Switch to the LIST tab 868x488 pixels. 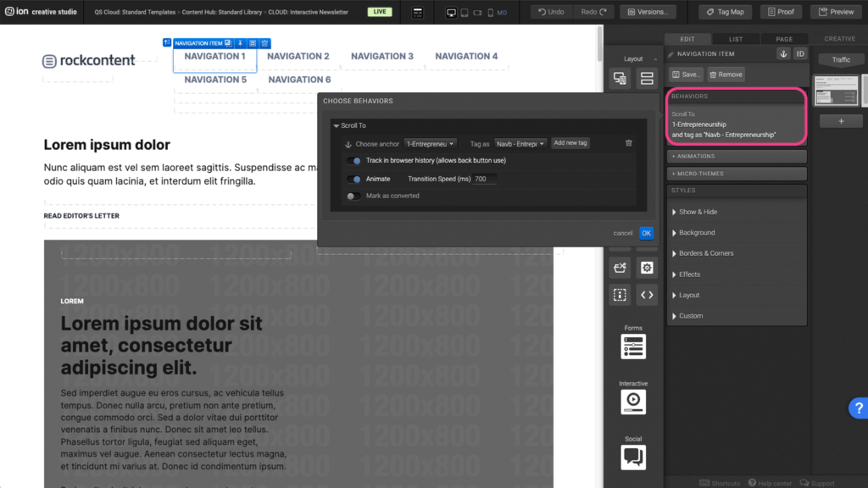point(736,39)
